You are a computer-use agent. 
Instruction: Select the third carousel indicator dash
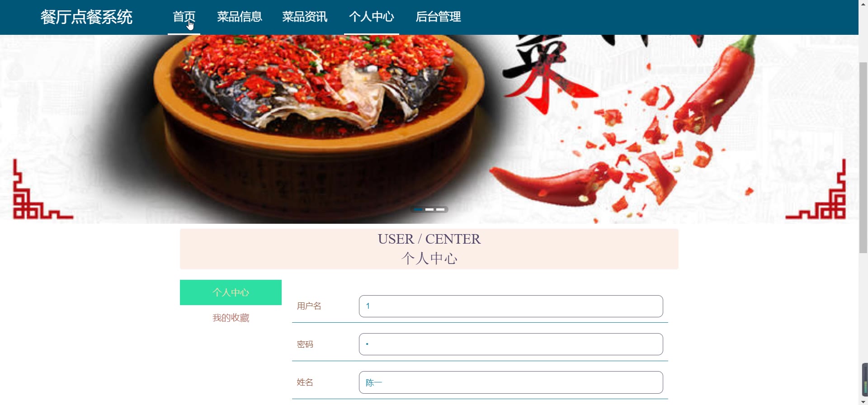[440, 209]
